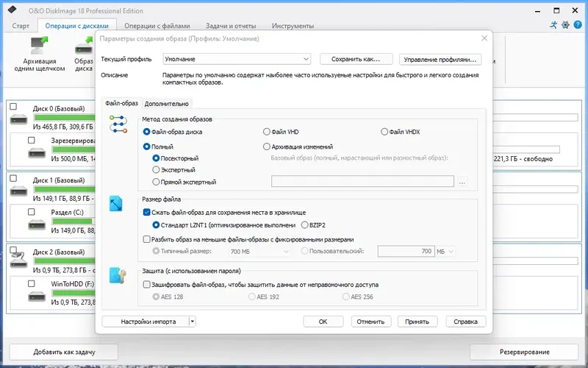The width and height of the screenshot is (588, 368).
Task: Click the imaging method flow icon
Action: (118, 124)
